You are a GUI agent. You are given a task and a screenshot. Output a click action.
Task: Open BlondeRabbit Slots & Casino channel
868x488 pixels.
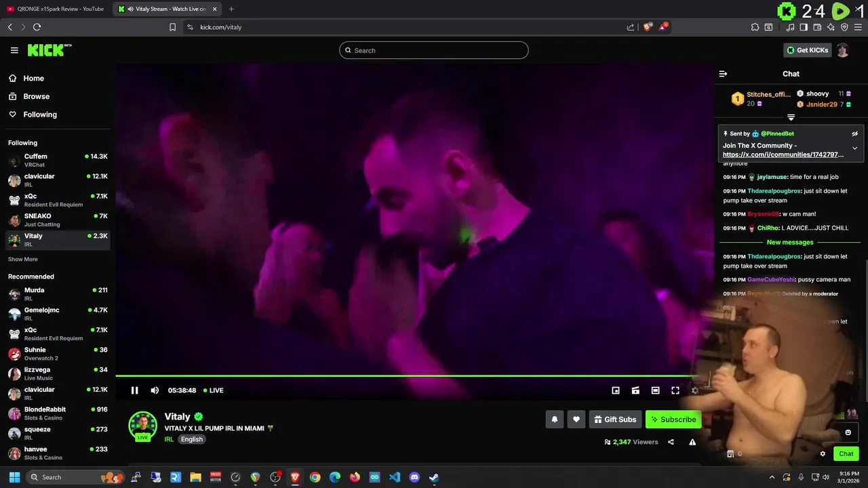(58, 413)
